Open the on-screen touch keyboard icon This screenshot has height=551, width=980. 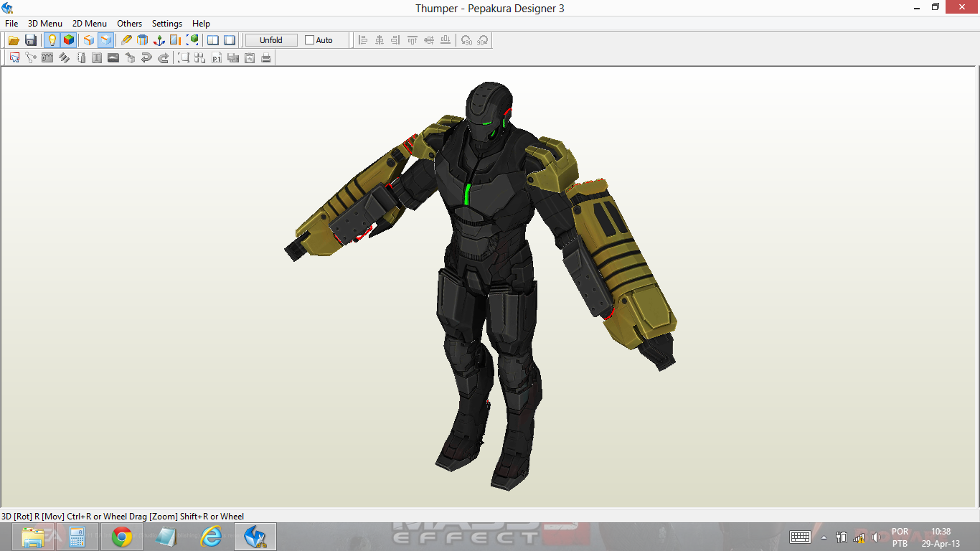pos(800,537)
